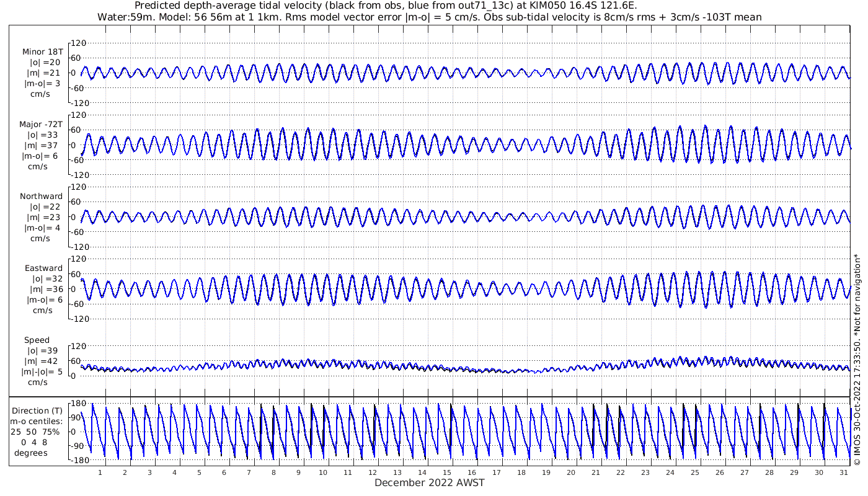Click the 'Water:59m. Model: 56 56m' subtitle line
Image resolution: width=868 pixels, height=496 pixels.
[429, 17]
